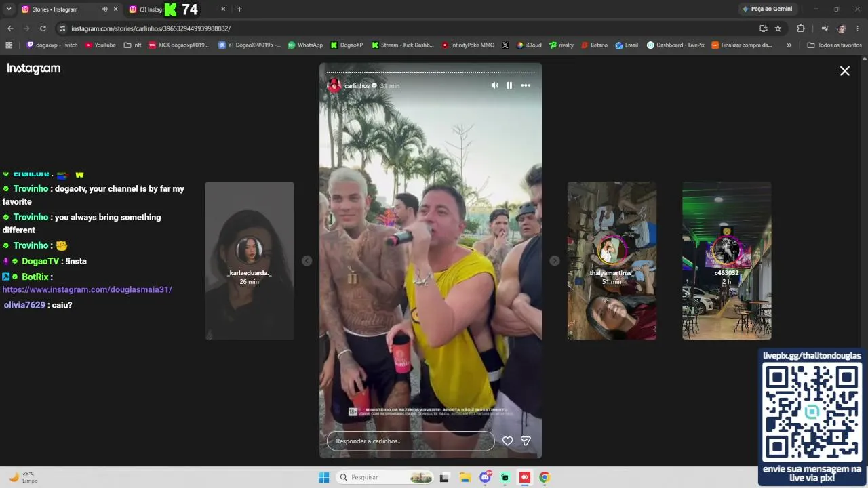Open the media controls icon in toolbar
This screenshot has height=488, width=868.
point(825,28)
